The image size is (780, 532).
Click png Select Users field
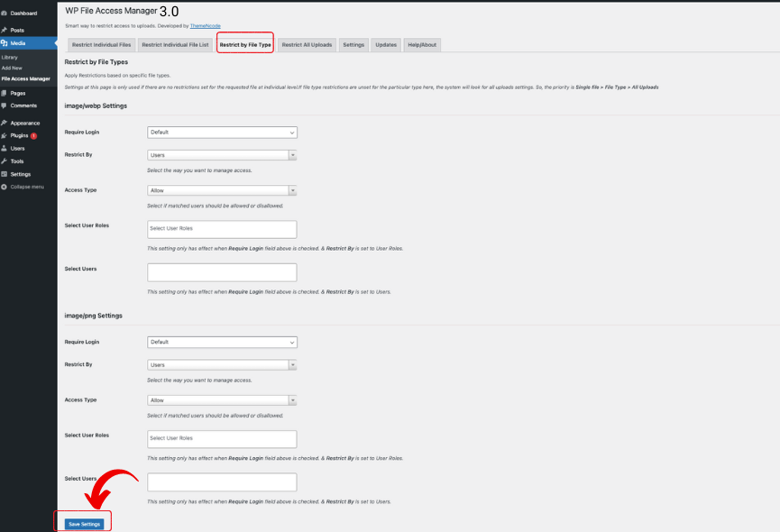[x=223, y=482]
